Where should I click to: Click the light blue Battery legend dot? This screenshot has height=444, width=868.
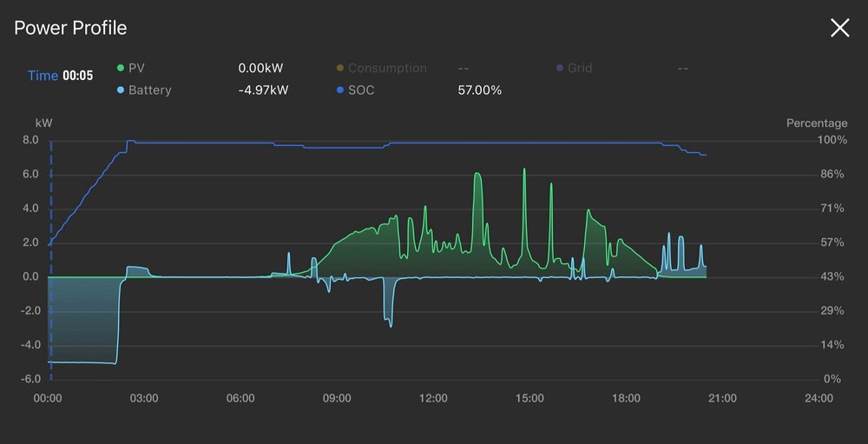click(121, 89)
